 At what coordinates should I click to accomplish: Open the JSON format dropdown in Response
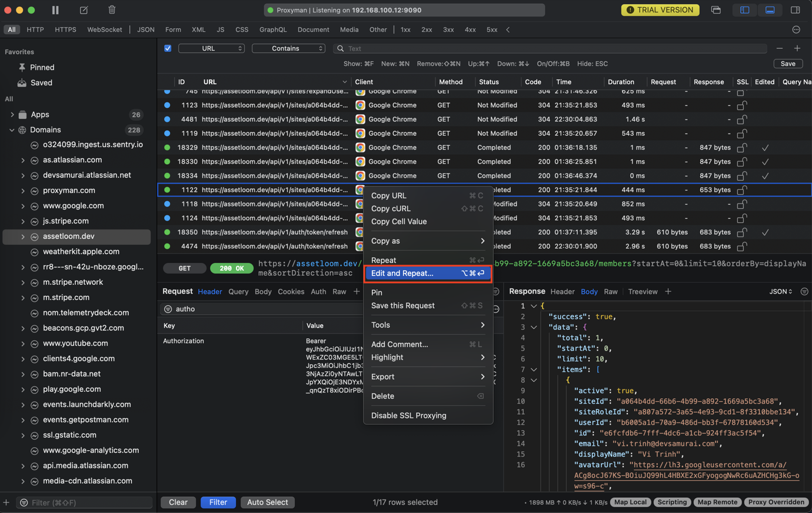pos(781,291)
